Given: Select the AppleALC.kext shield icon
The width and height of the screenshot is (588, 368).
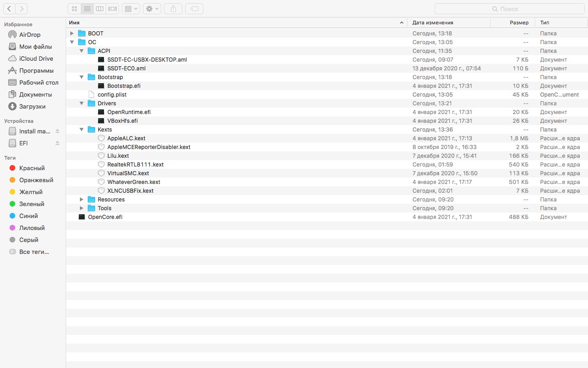Looking at the screenshot, I should [101, 138].
